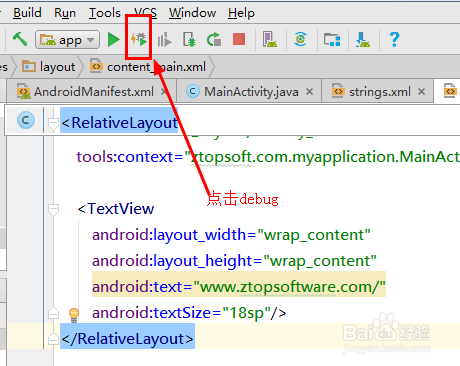460x366 pixels.
Task: Click the <TextView tag text
Action: click(116, 209)
